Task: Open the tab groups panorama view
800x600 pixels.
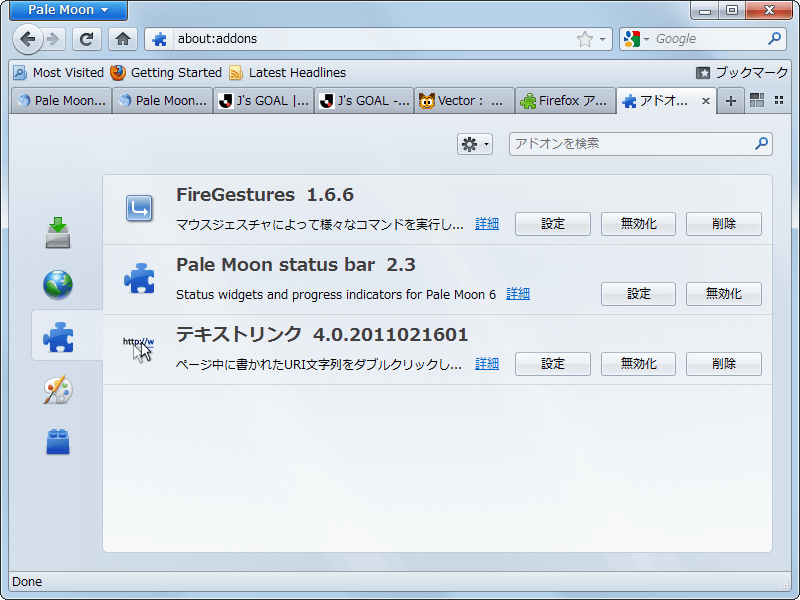Action: point(757,100)
